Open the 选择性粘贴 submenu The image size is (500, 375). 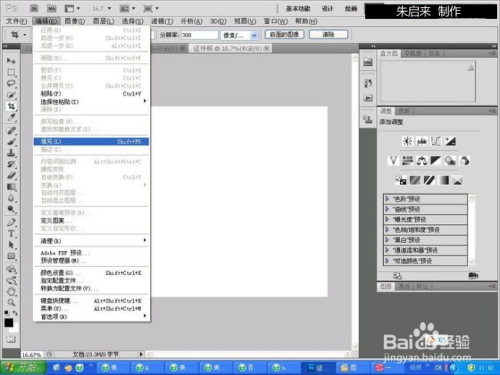pos(91,101)
